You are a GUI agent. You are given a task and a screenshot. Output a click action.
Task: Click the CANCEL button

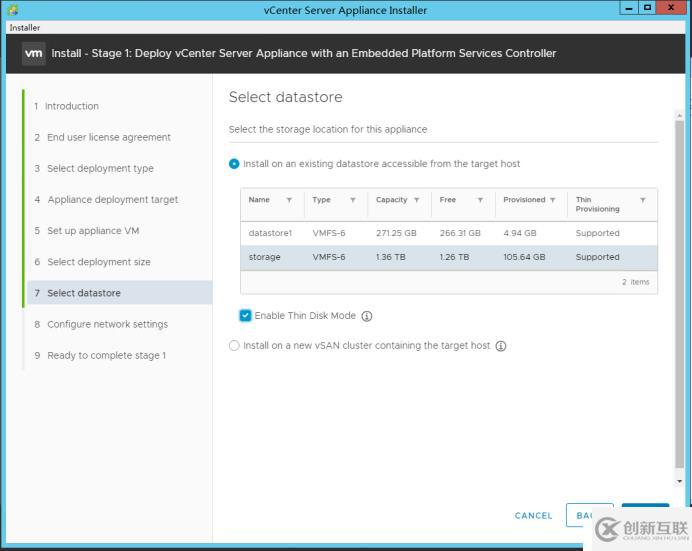pos(533,515)
